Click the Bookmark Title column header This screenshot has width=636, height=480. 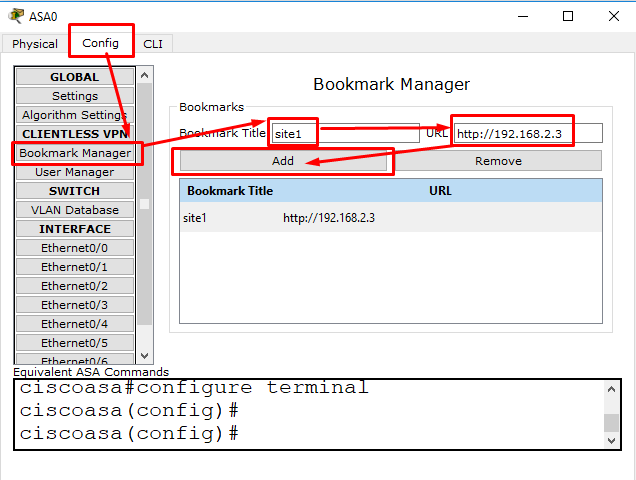[x=230, y=191]
